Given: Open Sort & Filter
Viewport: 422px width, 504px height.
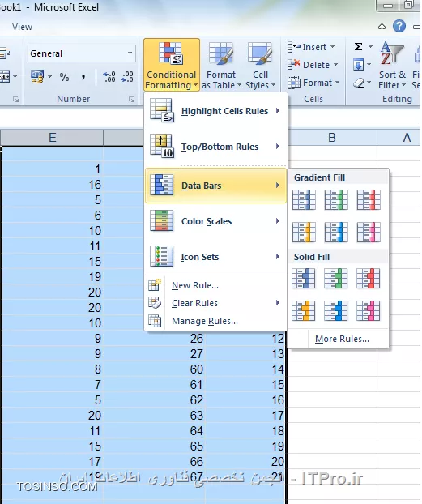Looking at the screenshot, I should (x=392, y=66).
